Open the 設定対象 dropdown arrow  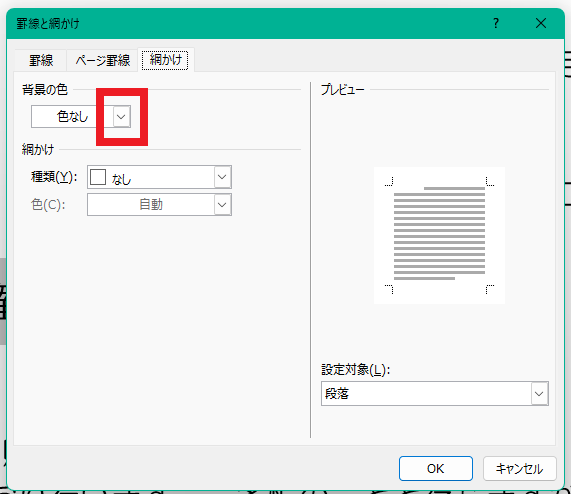click(539, 394)
